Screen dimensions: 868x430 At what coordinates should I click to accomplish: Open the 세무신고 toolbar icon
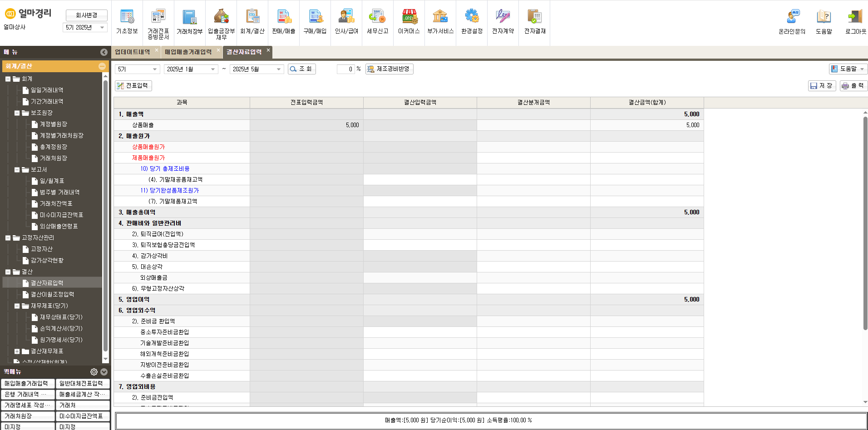coord(378,22)
